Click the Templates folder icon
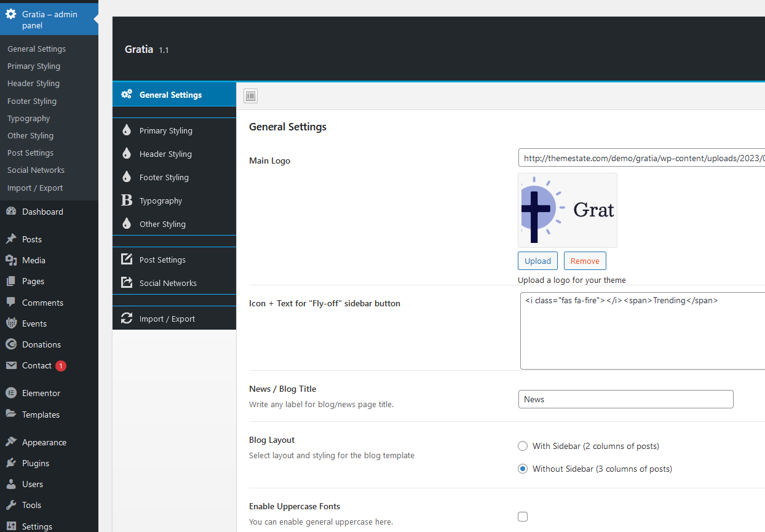The image size is (765, 532). [x=11, y=415]
